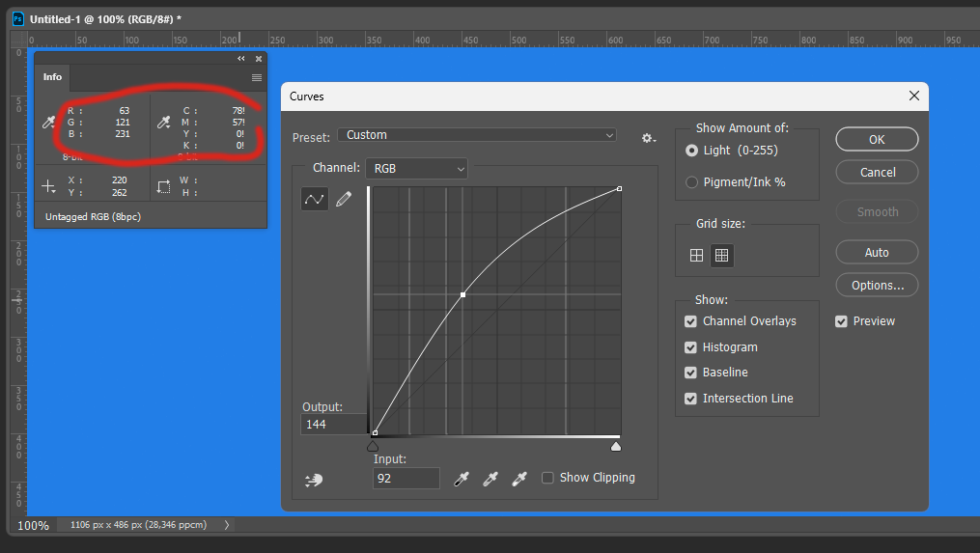This screenshot has width=980, height=553.
Task: Open the Channel dropdown showing RGB
Action: tap(417, 169)
